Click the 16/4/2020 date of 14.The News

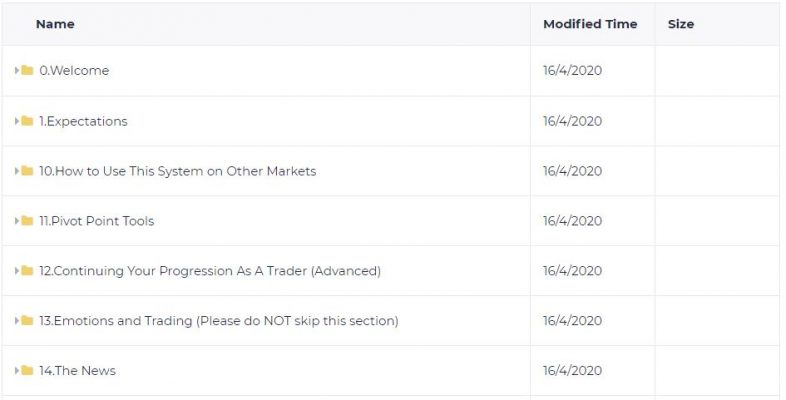coord(572,370)
